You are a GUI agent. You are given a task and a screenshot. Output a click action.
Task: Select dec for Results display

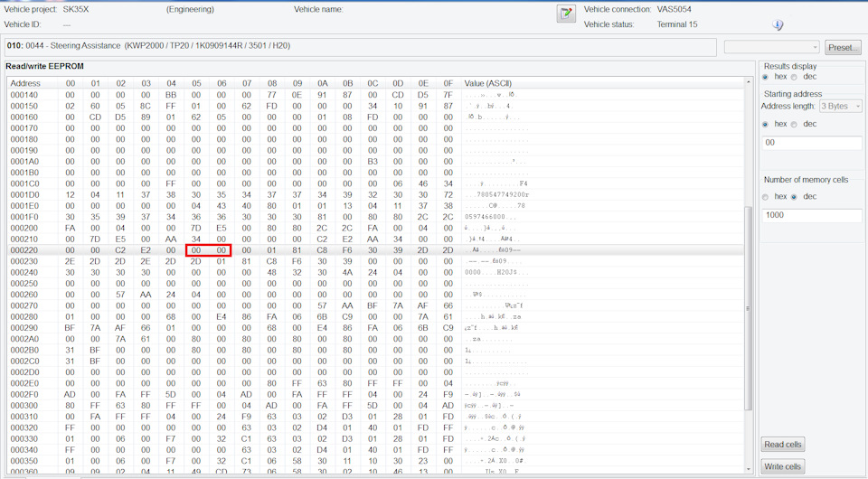tap(795, 77)
